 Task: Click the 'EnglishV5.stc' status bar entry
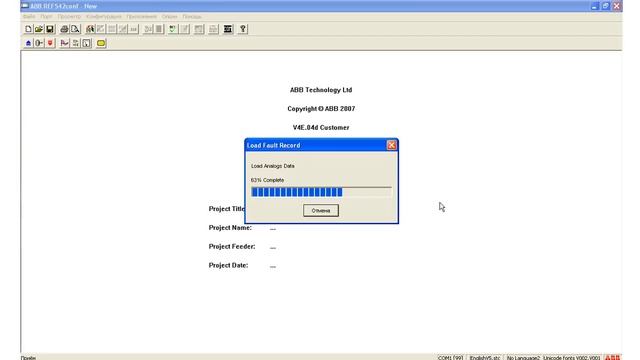(x=484, y=358)
